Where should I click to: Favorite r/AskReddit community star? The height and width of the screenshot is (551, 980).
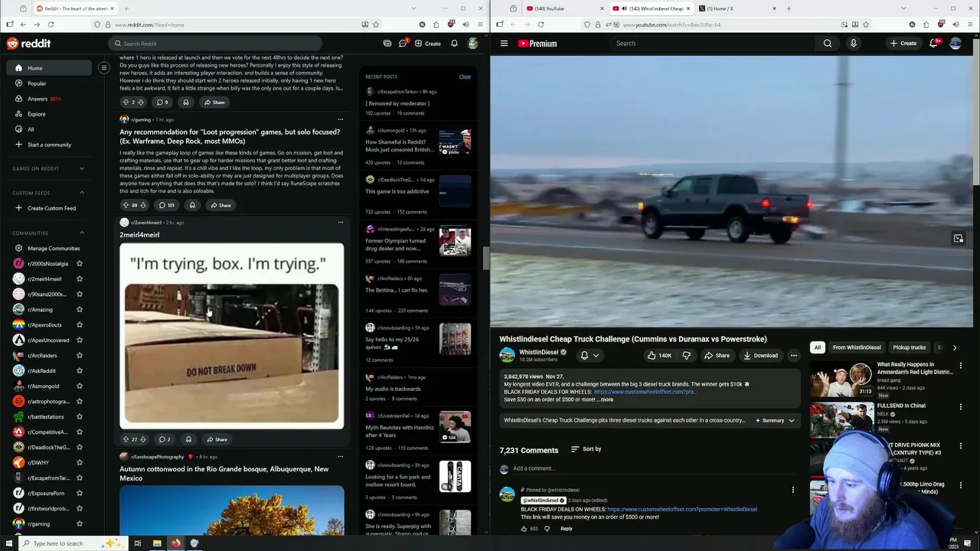tap(79, 371)
